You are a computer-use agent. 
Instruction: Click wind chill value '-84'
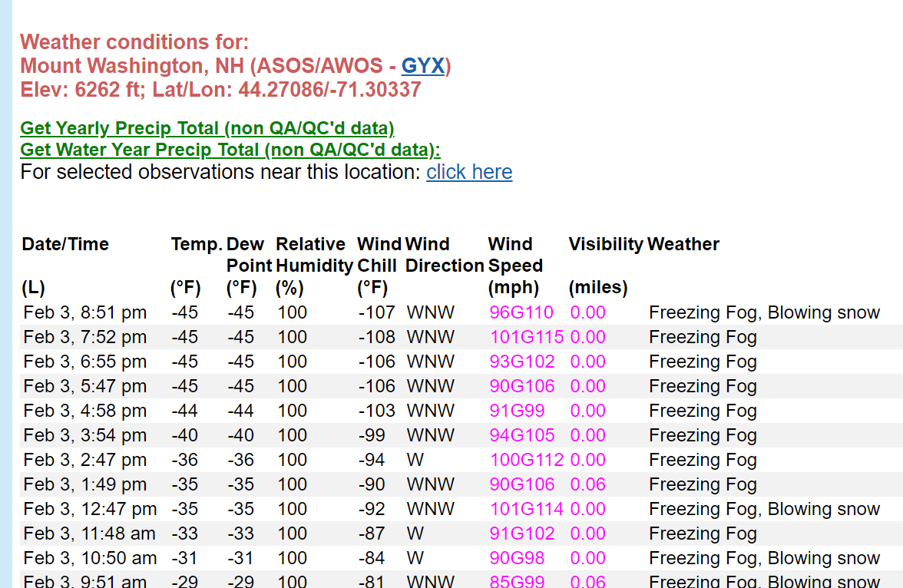point(372,558)
